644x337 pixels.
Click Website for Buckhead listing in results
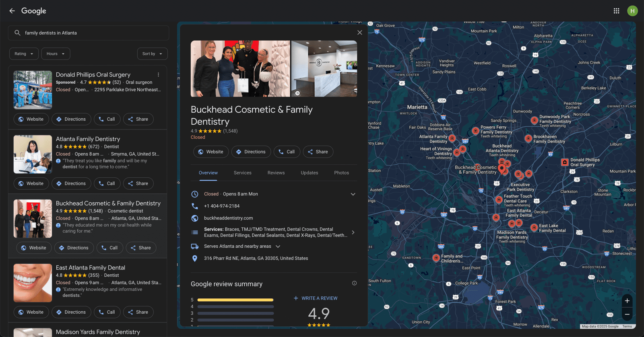(x=34, y=248)
